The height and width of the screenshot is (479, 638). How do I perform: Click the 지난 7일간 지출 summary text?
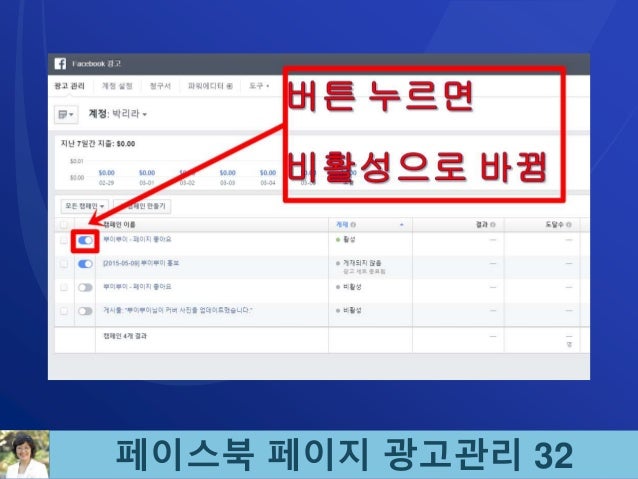coord(98,144)
